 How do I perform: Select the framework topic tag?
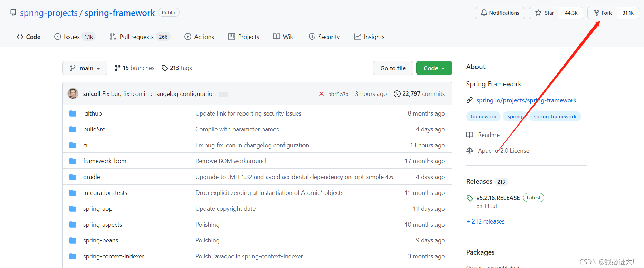483,117
